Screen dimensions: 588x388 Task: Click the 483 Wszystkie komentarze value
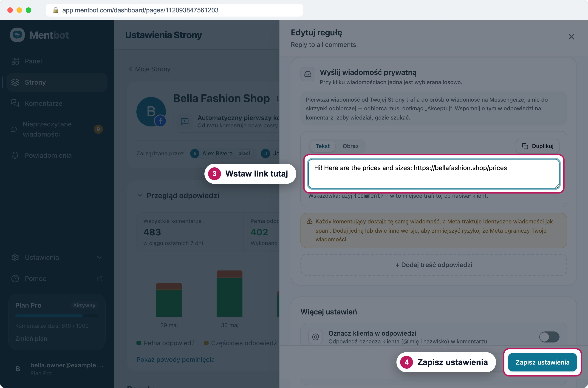152,232
